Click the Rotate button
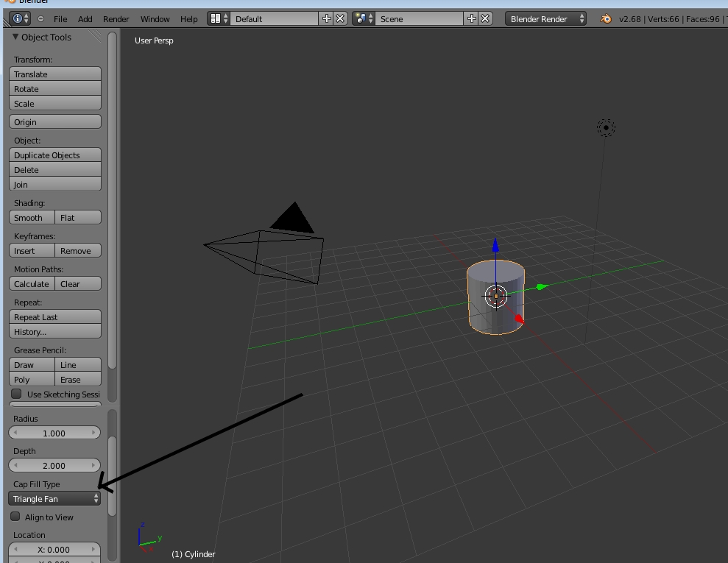 [55, 88]
